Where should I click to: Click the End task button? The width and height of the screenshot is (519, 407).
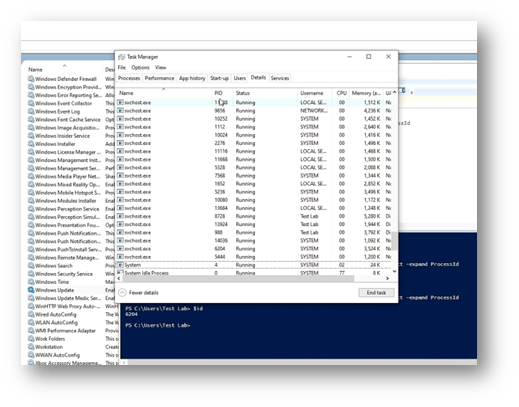coord(376,293)
